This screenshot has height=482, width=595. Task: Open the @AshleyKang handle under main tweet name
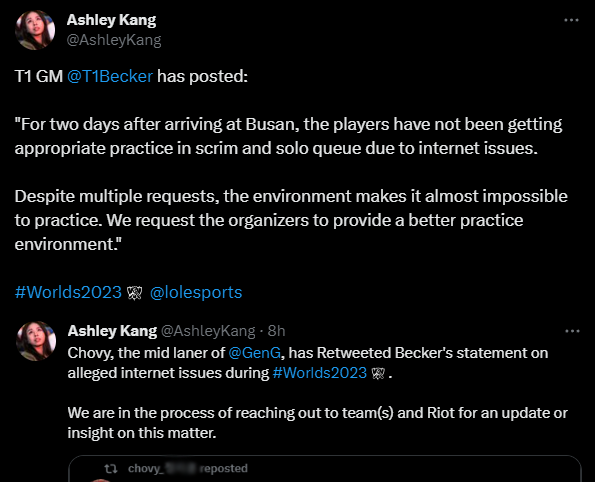coord(114,40)
